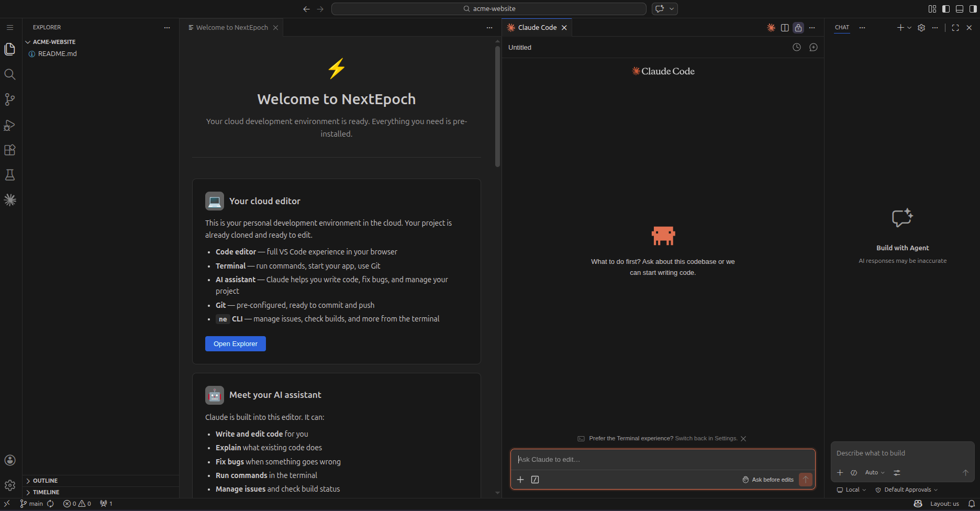Add context with the Chat input plus icon
This screenshot has width=980, height=511.
tap(840, 473)
